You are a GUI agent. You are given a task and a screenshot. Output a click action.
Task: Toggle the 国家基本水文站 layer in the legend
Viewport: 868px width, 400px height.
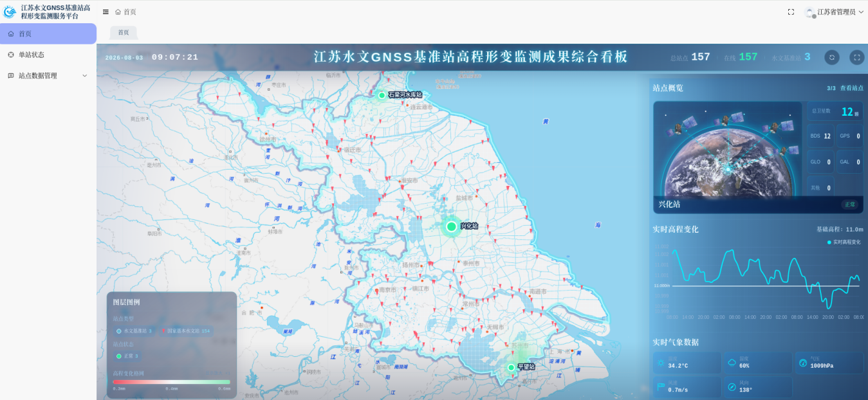[x=187, y=331]
